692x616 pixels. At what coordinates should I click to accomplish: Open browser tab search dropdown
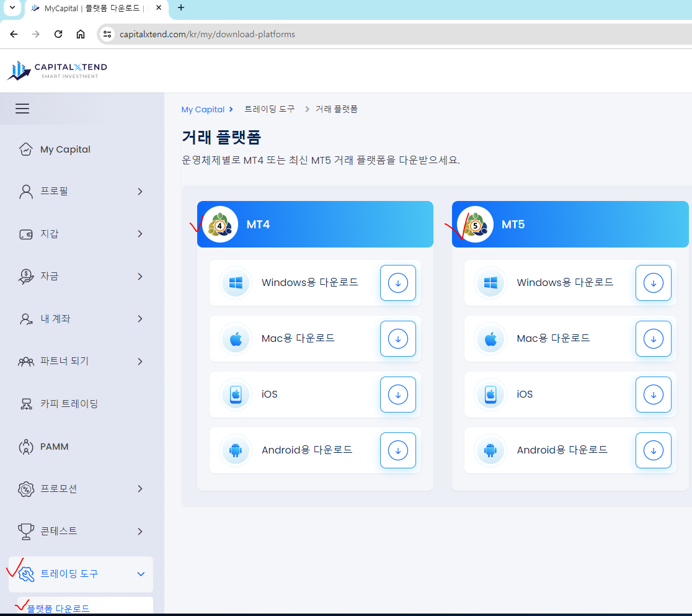pos(12,8)
